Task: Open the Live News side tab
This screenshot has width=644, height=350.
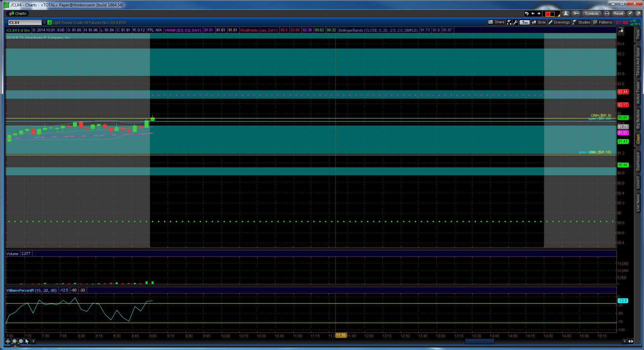Action: 638,203
